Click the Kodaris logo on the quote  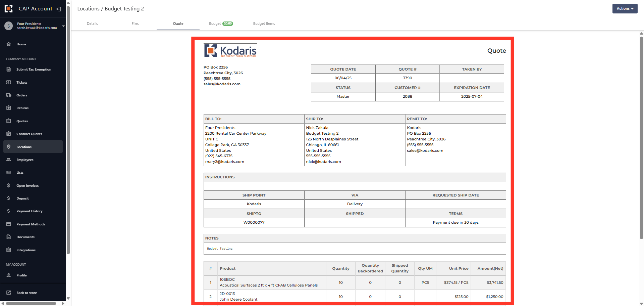[230, 51]
